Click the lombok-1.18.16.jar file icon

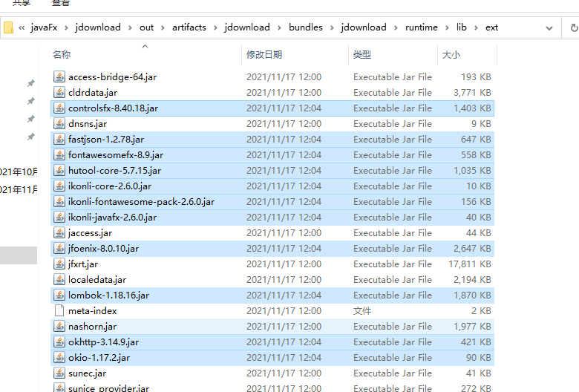[59, 295]
